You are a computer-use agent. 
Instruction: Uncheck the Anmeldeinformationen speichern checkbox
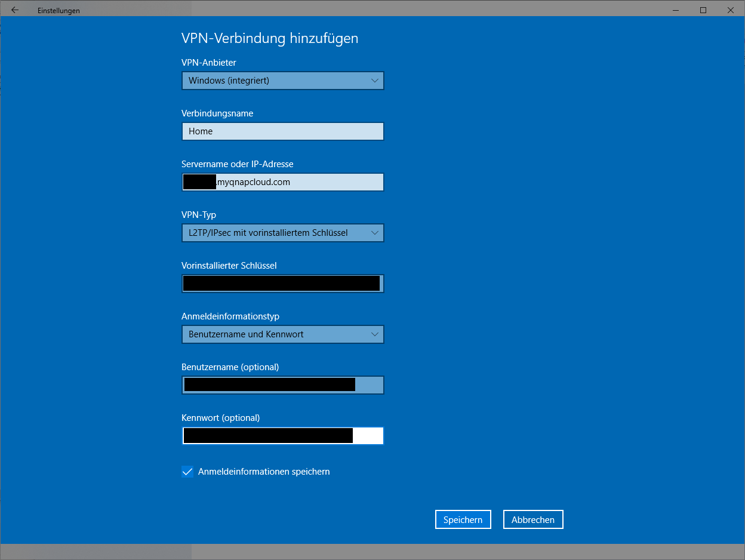click(187, 472)
